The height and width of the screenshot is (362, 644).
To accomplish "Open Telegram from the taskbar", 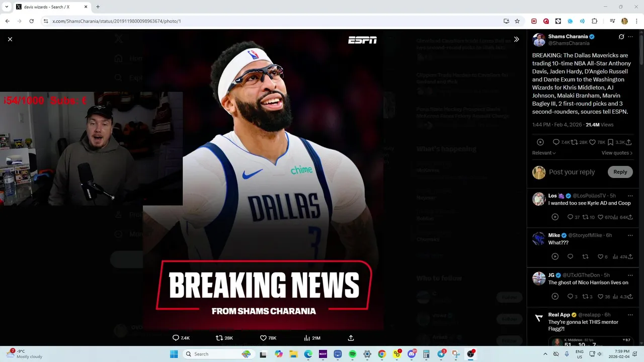I will (x=441, y=354).
